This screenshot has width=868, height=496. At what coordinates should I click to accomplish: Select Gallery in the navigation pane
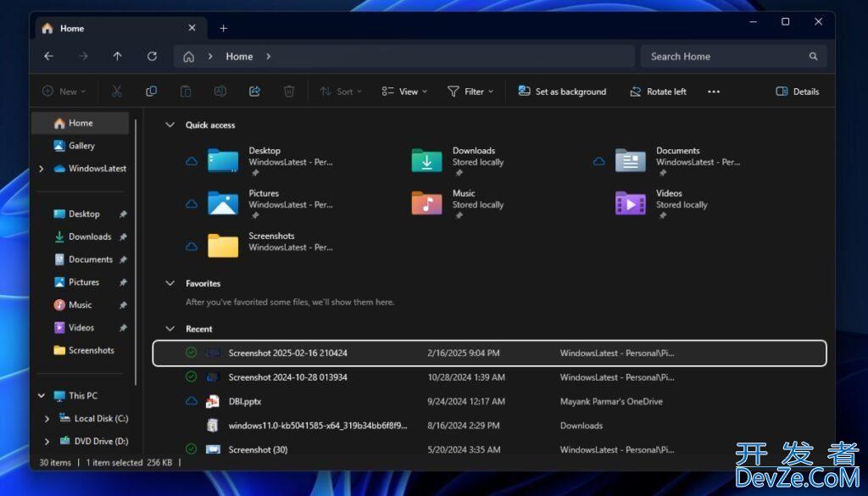point(81,146)
